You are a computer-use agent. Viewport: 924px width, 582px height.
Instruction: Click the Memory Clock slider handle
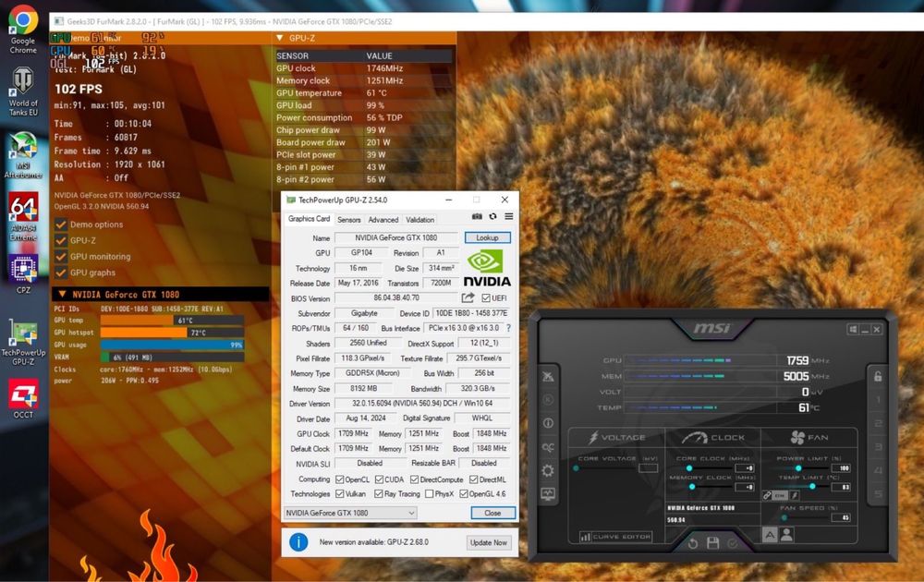tap(692, 487)
